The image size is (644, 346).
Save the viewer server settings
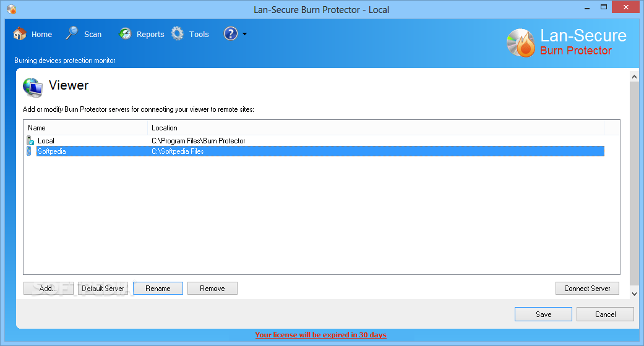tap(543, 314)
